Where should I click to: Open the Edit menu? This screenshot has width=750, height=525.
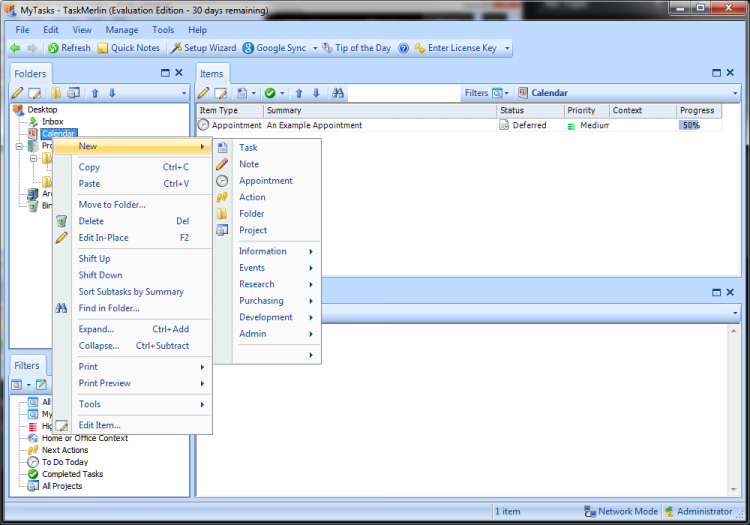pyautogui.click(x=51, y=30)
